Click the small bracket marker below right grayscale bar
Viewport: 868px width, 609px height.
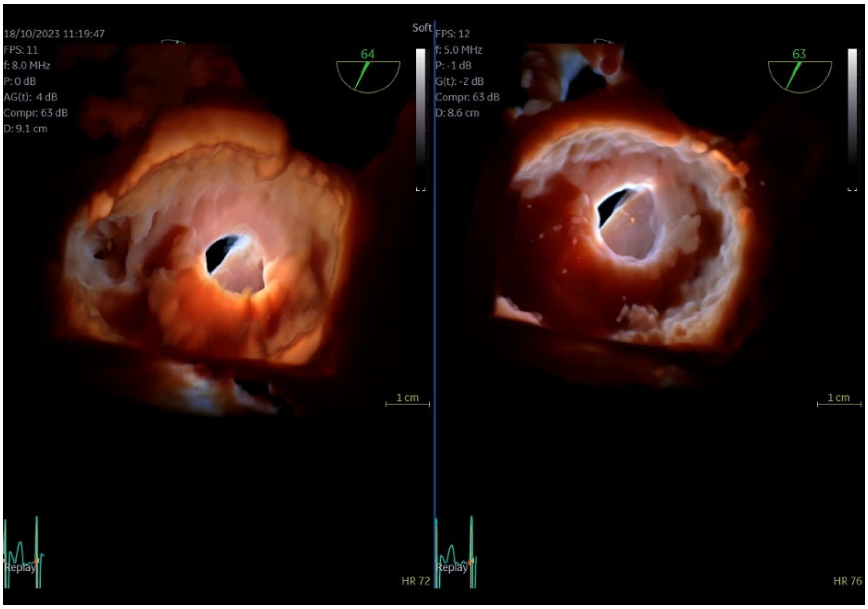coord(852,189)
